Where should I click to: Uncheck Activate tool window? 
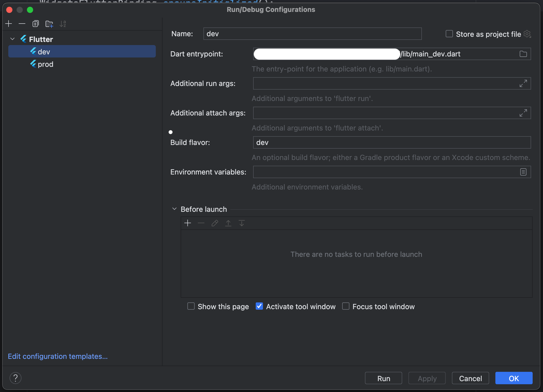[x=259, y=306]
